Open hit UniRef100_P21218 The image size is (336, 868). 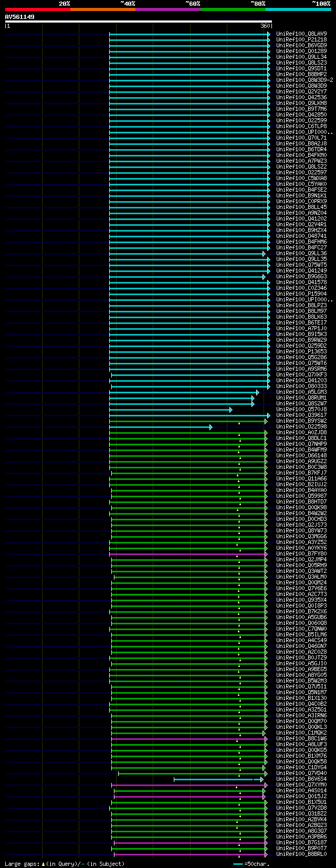tap(301, 39)
